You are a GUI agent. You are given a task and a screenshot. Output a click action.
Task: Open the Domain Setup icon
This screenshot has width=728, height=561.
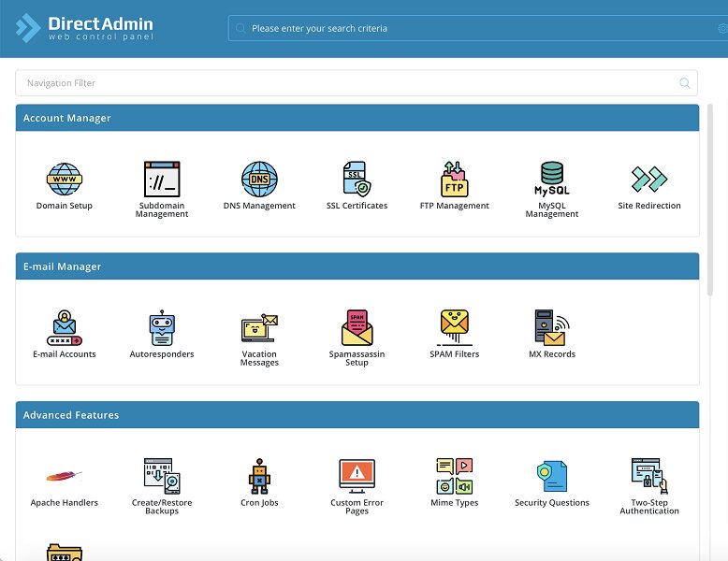[65, 179]
